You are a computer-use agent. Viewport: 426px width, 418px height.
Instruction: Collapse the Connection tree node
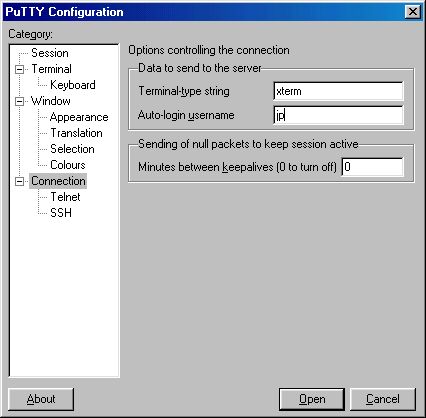[20, 181]
